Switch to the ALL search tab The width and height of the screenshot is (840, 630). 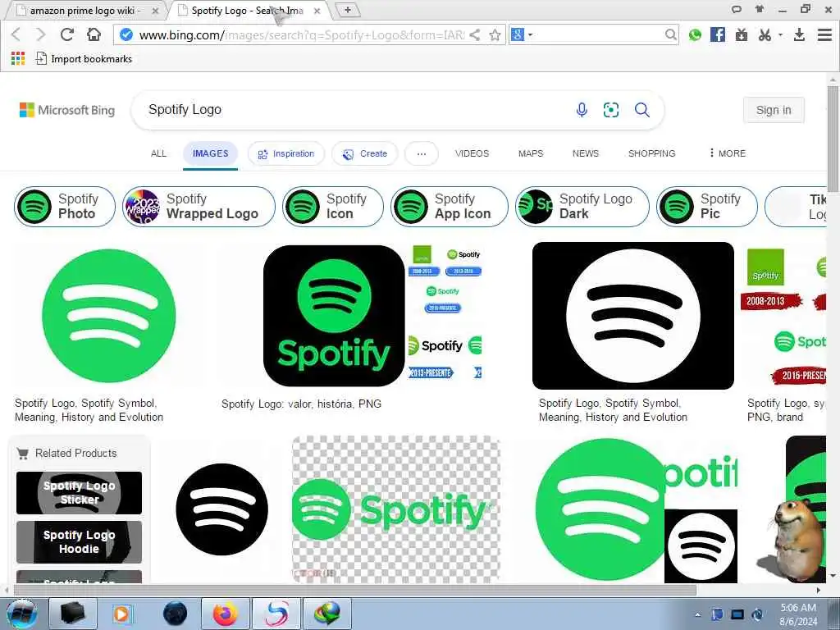158,153
